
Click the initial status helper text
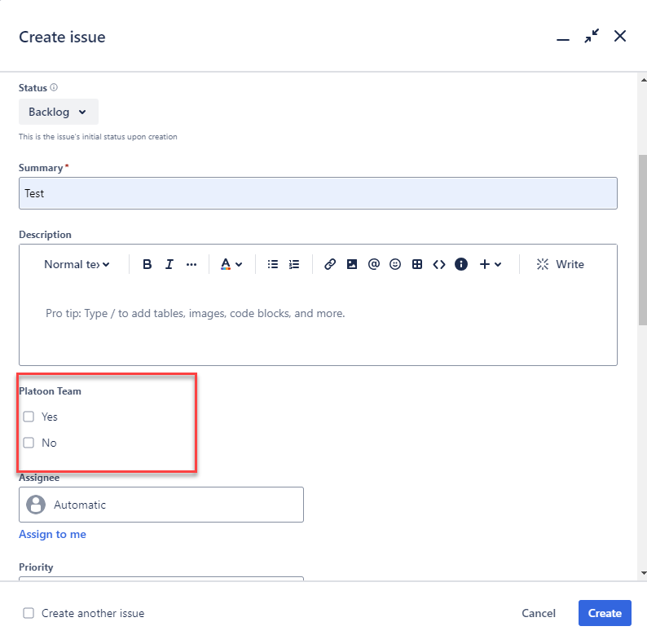click(98, 137)
